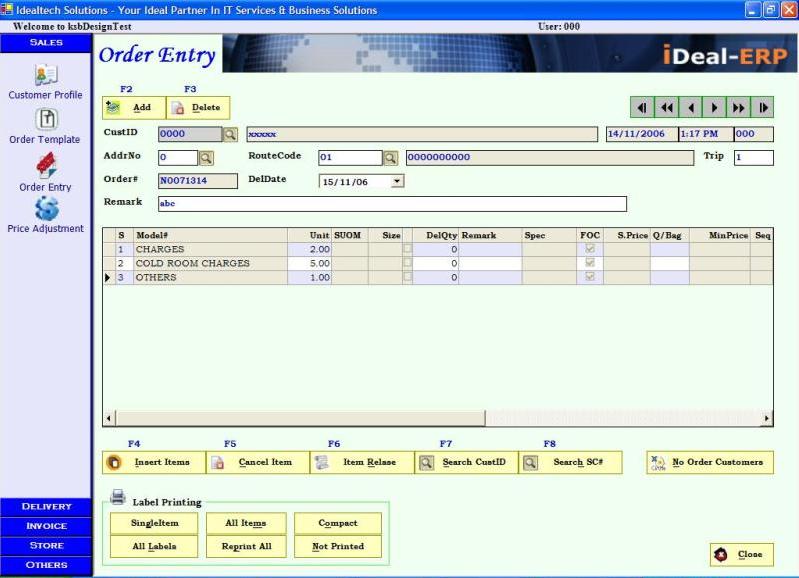Click the AddrNo input field
This screenshot has width=799, height=578.
pyautogui.click(x=178, y=157)
